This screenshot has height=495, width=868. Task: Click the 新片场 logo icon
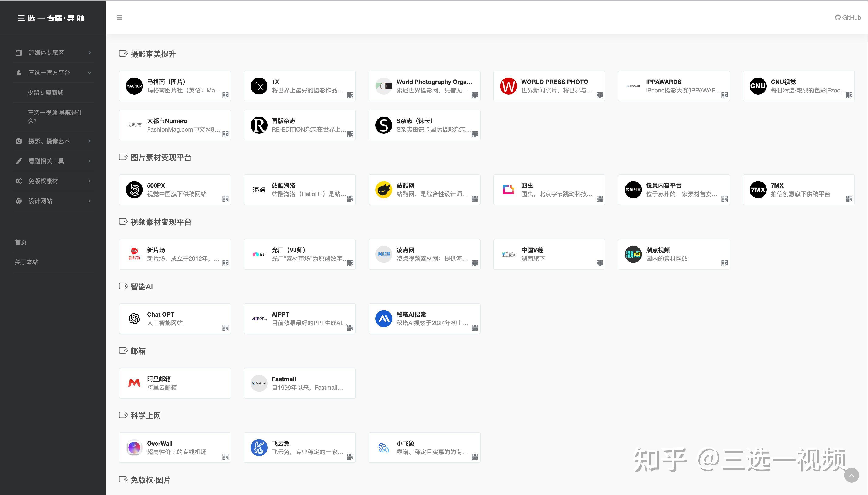coord(134,254)
